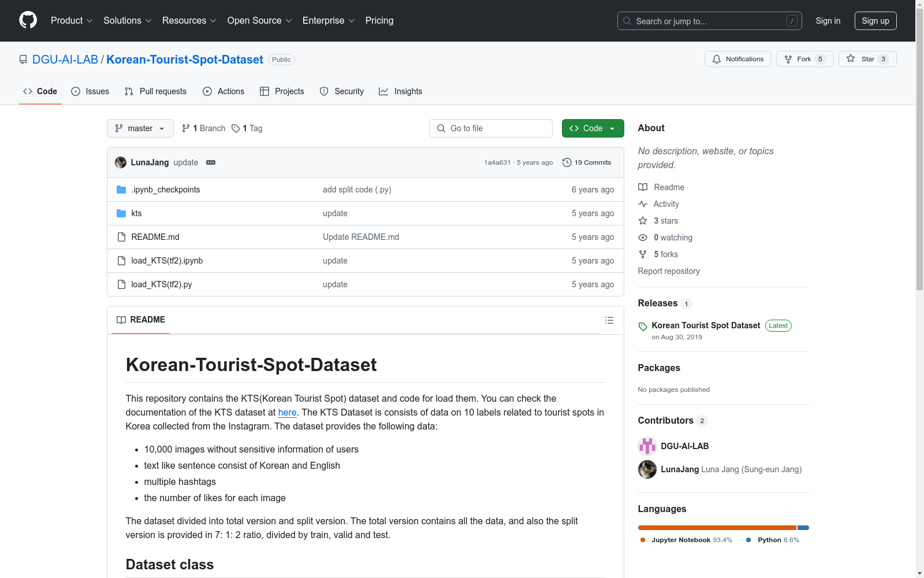This screenshot has width=924, height=578.
Task: Click the load_KTS(tf2).py file icon
Action: (x=121, y=284)
